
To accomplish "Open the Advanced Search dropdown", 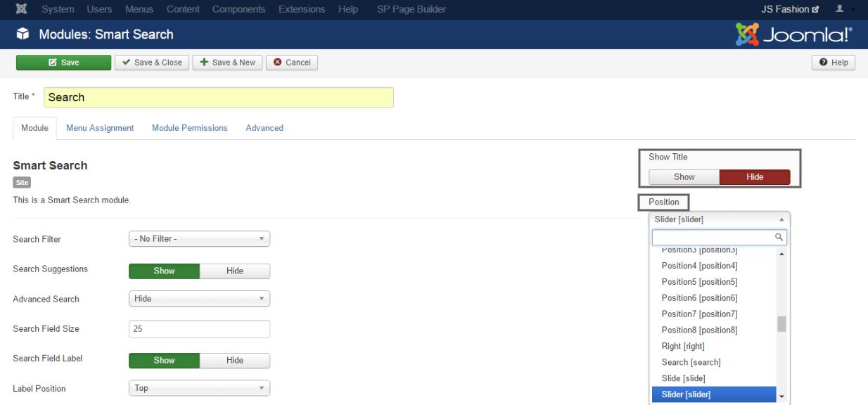I will click(199, 299).
